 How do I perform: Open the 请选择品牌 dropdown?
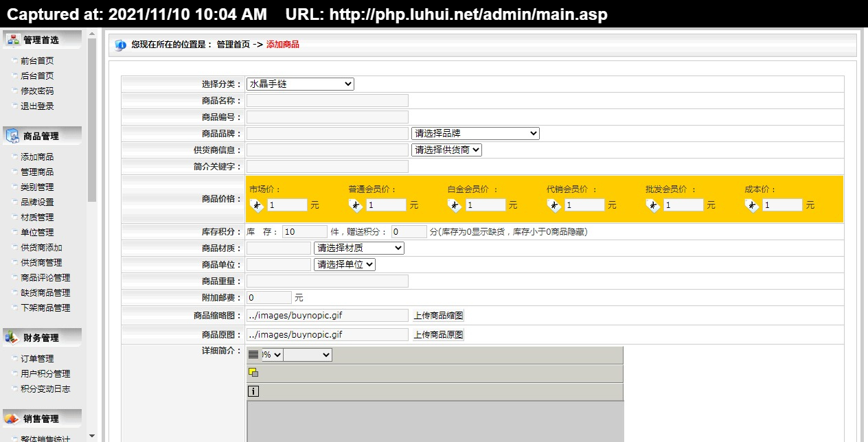point(475,133)
